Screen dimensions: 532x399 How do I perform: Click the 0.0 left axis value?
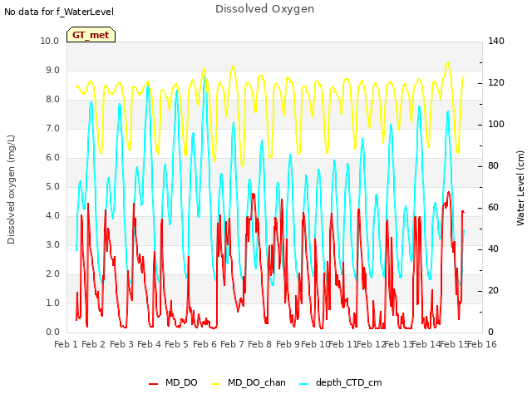point(52,332)
